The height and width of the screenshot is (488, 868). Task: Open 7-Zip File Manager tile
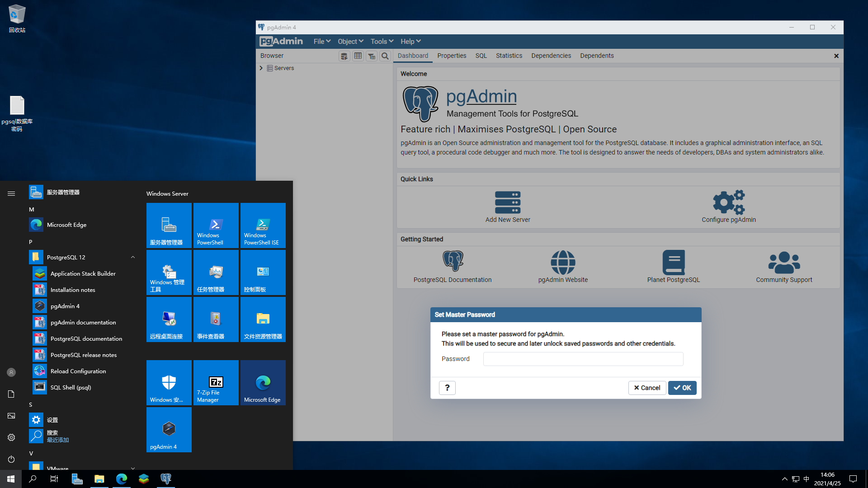coord(216,382)
